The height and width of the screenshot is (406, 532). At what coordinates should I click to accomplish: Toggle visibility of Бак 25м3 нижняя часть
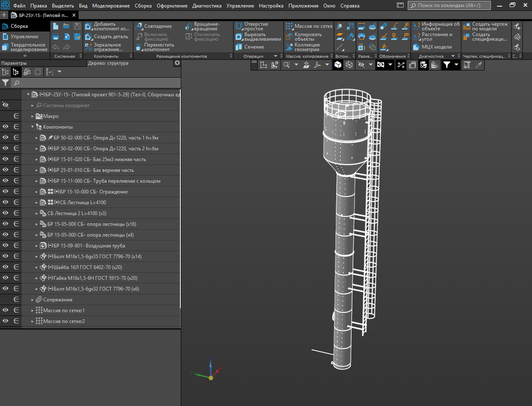click(5, 159)
